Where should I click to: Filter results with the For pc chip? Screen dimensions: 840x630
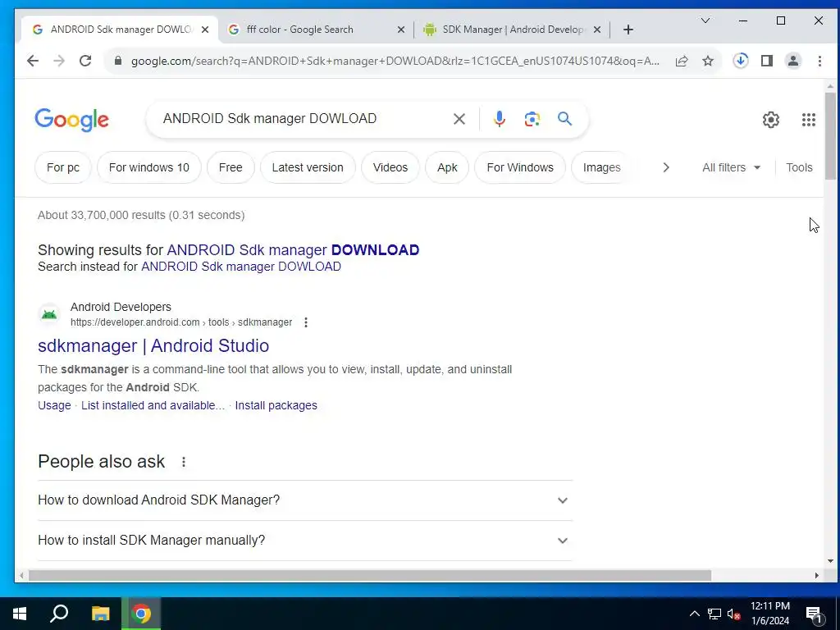(x=62, y=167)
